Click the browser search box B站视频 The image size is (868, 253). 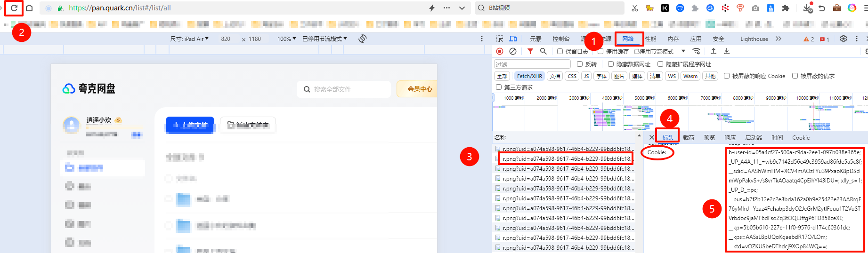tap(549, 8)
